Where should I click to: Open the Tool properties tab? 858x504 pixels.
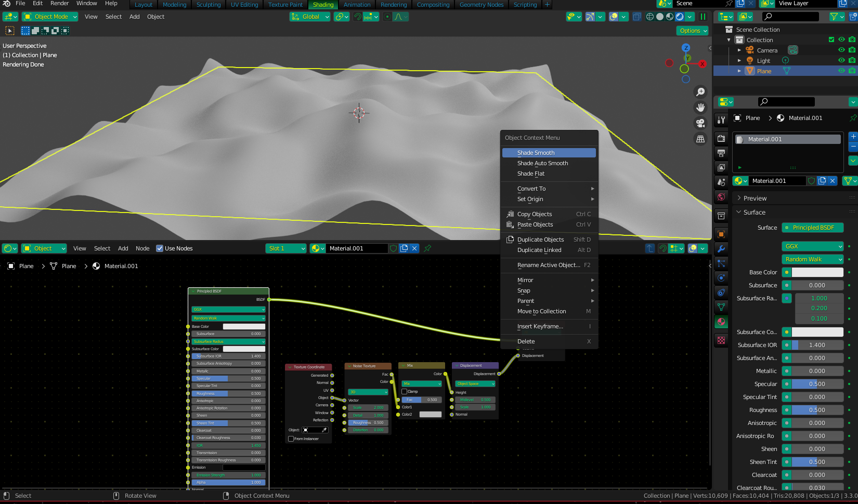[721, 120]
